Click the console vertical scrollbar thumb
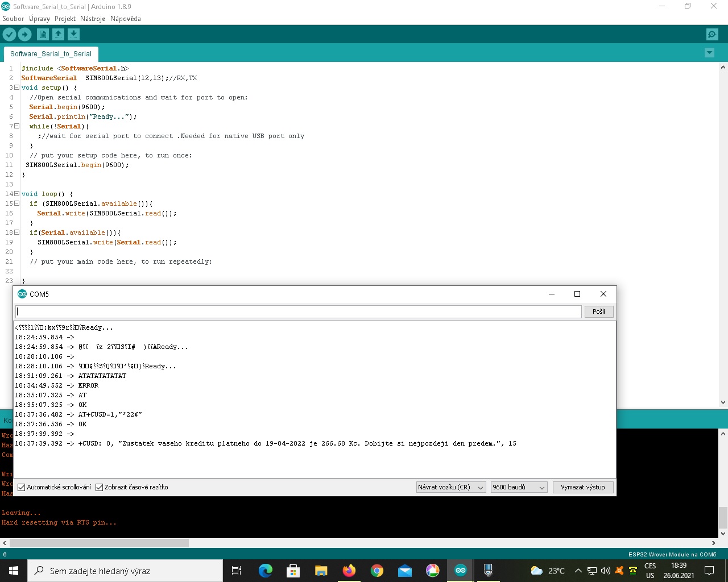 point(723,517)
